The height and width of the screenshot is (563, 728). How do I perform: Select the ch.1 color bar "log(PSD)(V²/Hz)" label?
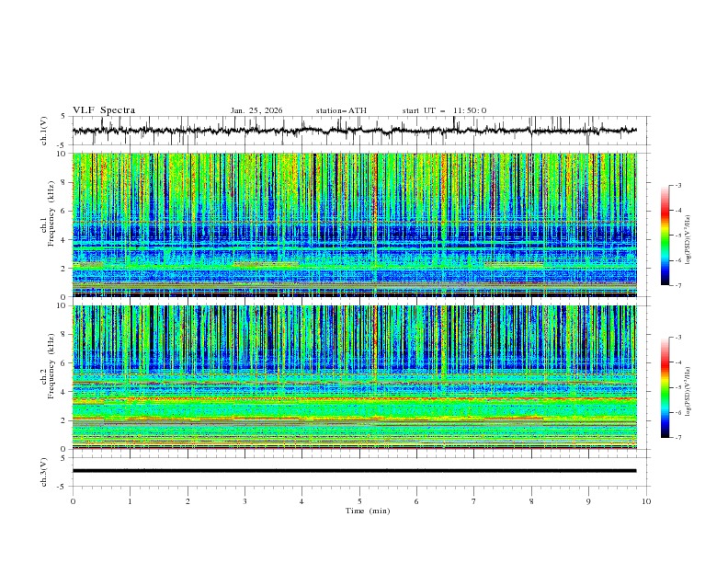point(688,240)
